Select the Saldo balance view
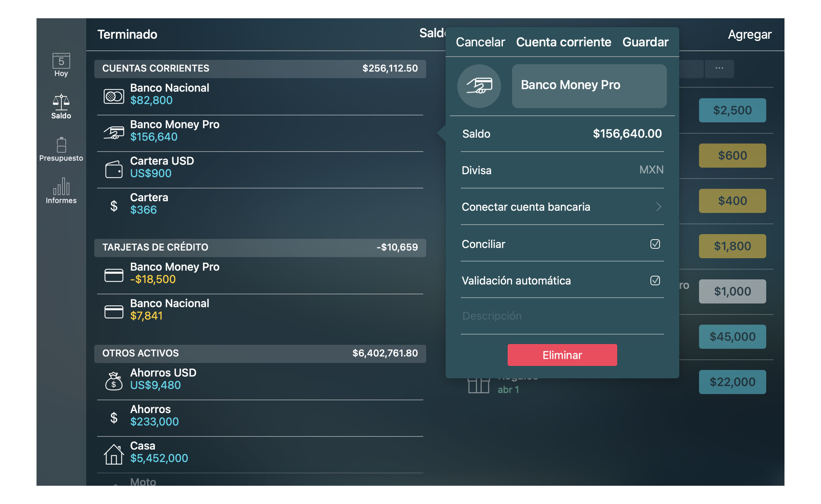Image resolution: width=821 pixels, height=504 pixels. pos(61,107)
